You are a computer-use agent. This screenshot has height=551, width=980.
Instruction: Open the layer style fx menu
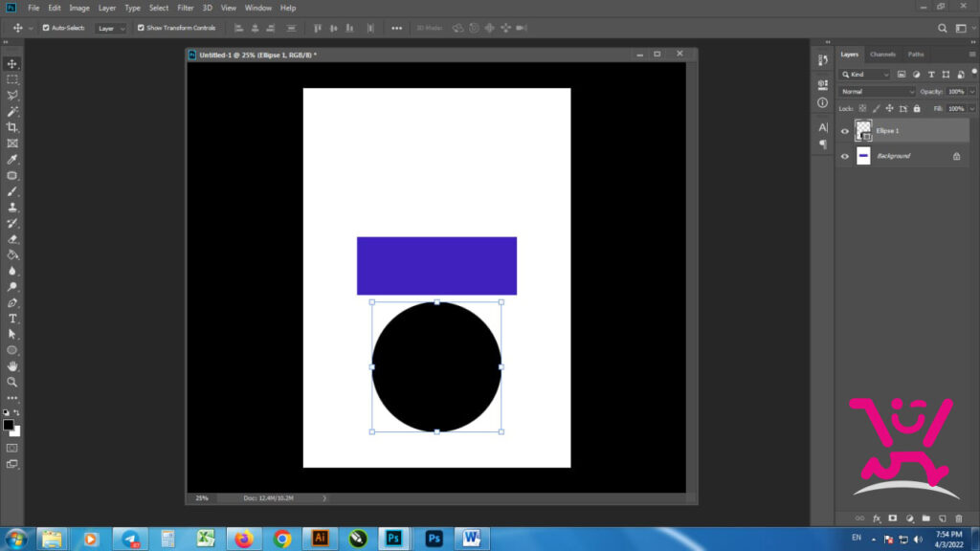pos(877,518)
